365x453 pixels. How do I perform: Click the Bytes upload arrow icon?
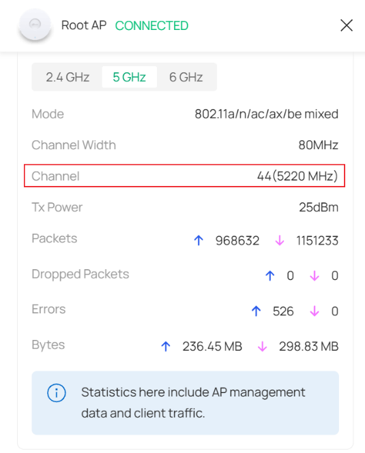166,346
